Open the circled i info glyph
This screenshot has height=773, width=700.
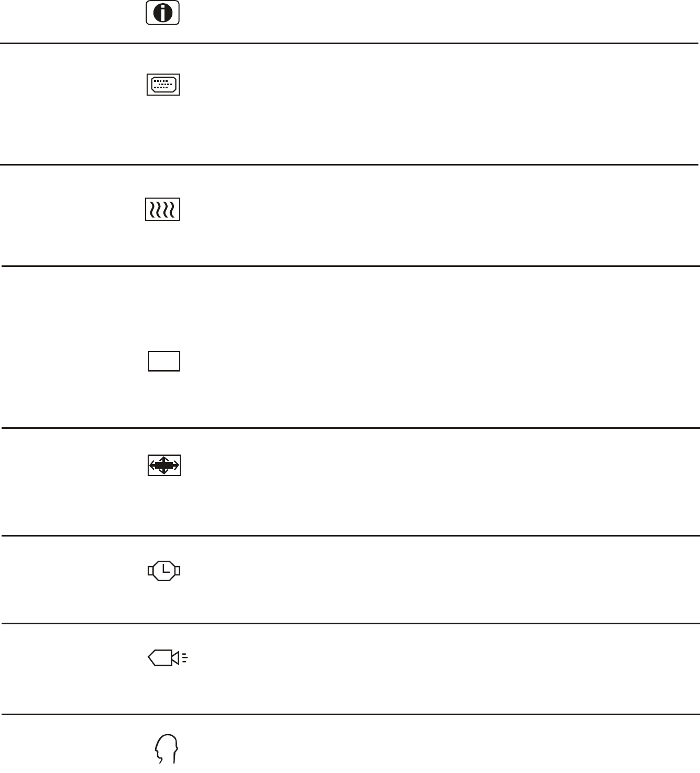click(x=163, y=13)
